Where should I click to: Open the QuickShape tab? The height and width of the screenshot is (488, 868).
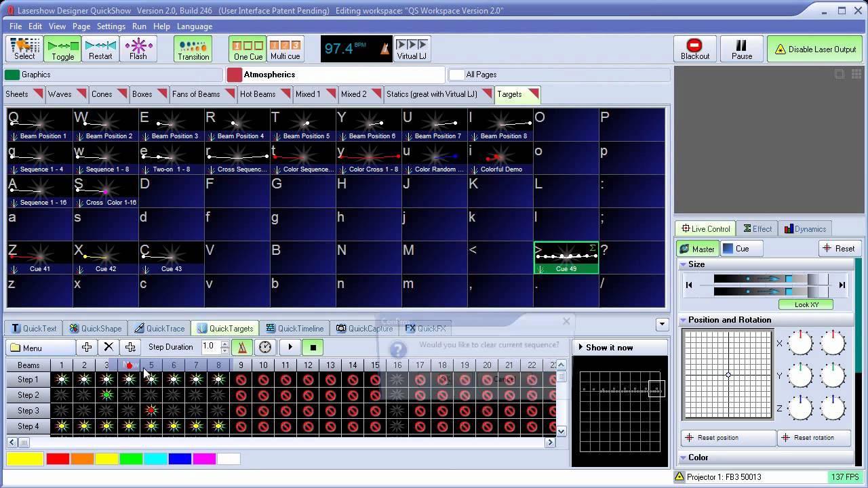pyautogui.click(x=95, y=329)
